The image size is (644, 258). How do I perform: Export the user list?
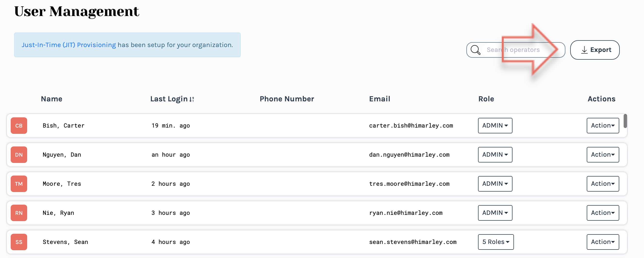[x=594, y=50]
